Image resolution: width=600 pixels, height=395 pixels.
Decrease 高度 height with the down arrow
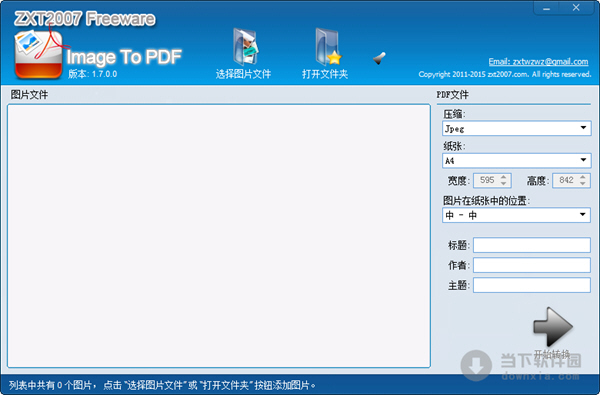click(x=582, y=184)
